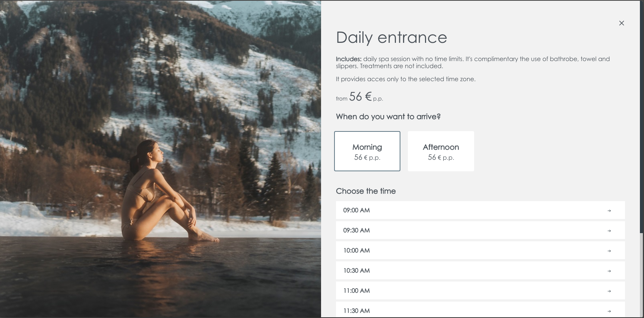Click the arrow icon on 09:00 AM row
The image size is (644, 318).
tap(609, 211)
